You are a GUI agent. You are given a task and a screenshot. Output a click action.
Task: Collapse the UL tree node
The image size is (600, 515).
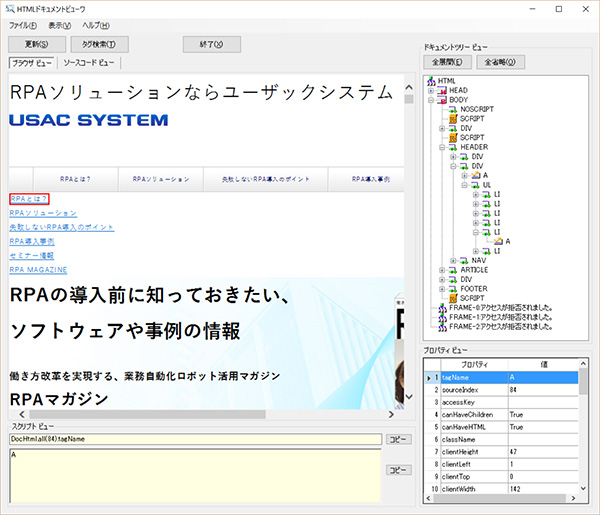464,185
